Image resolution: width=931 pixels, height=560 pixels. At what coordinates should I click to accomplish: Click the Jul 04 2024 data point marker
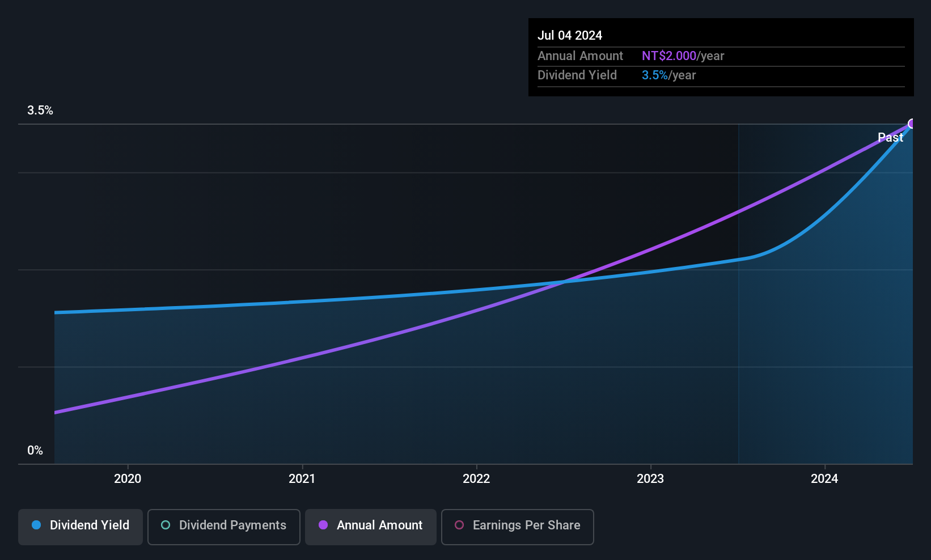912,124
